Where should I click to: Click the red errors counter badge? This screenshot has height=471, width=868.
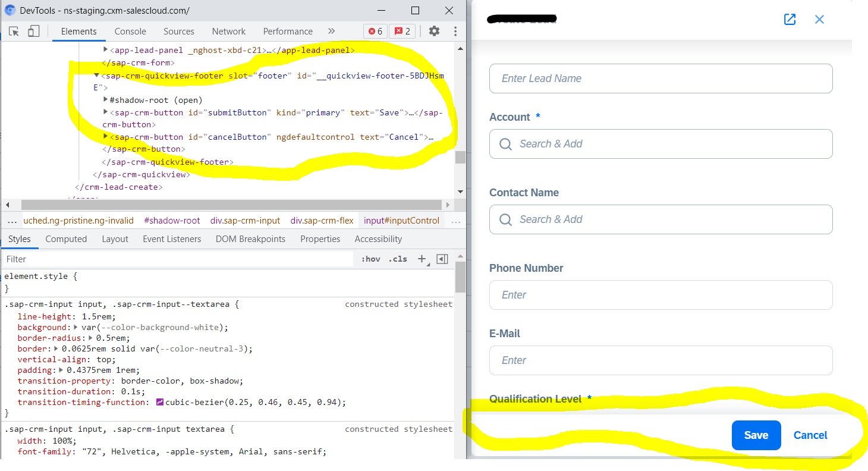375,31
